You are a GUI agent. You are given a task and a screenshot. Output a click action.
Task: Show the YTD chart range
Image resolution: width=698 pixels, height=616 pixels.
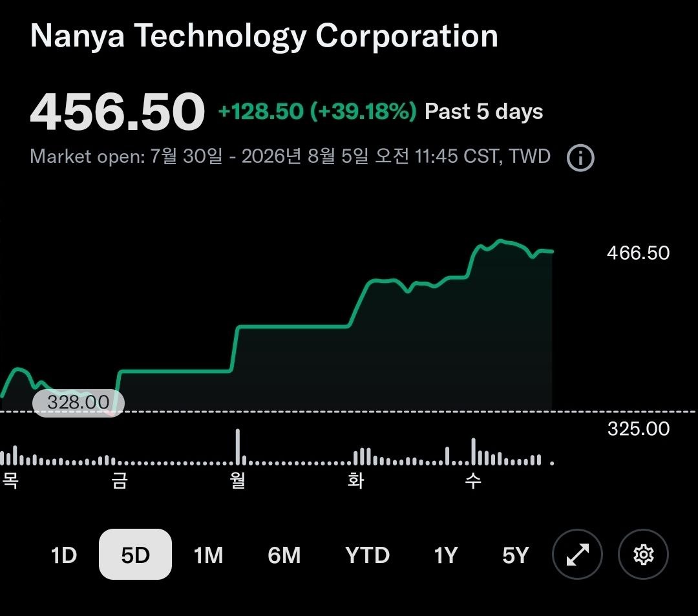click(x=367, y=555)
